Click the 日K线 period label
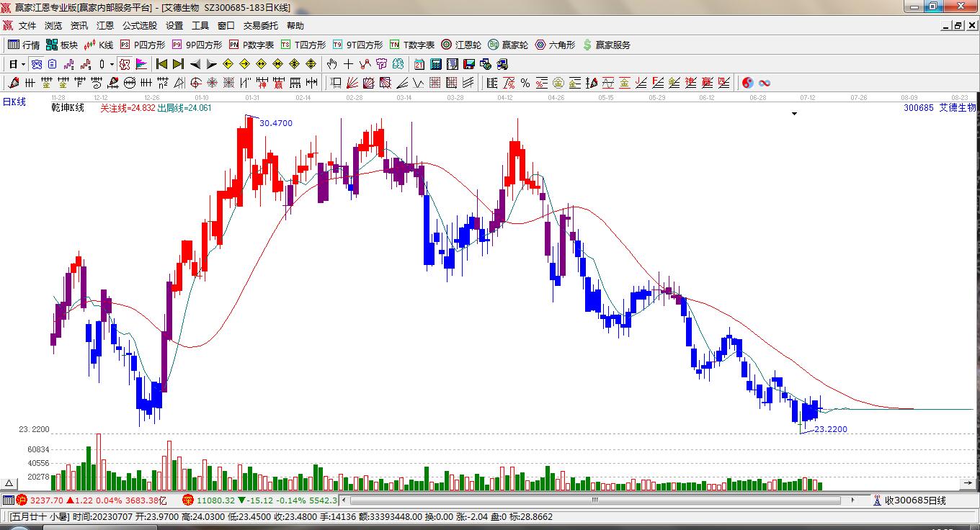Screen dimensions: 980x530 [14, 102]
